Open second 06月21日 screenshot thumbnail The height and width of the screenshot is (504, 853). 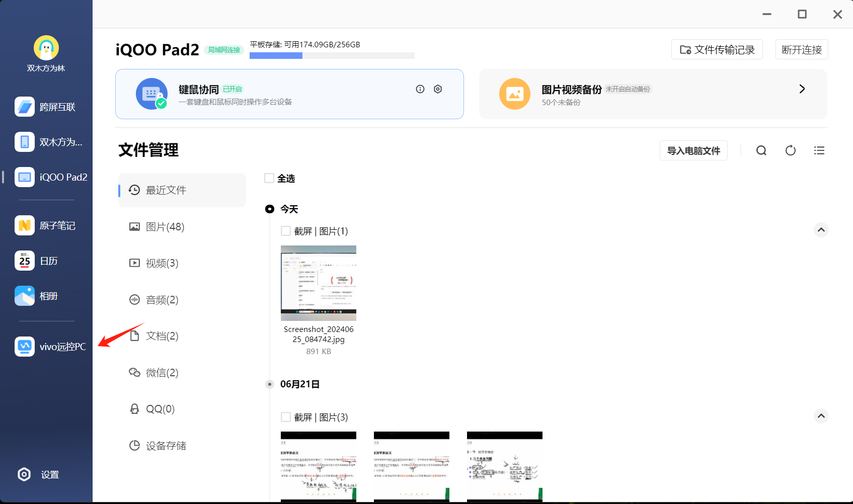[x=412, y=466]
